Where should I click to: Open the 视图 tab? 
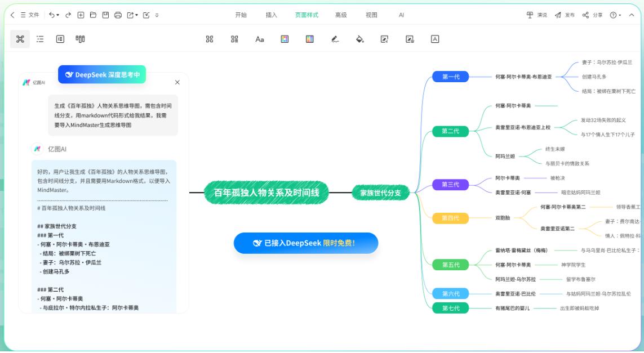[372, 15]
